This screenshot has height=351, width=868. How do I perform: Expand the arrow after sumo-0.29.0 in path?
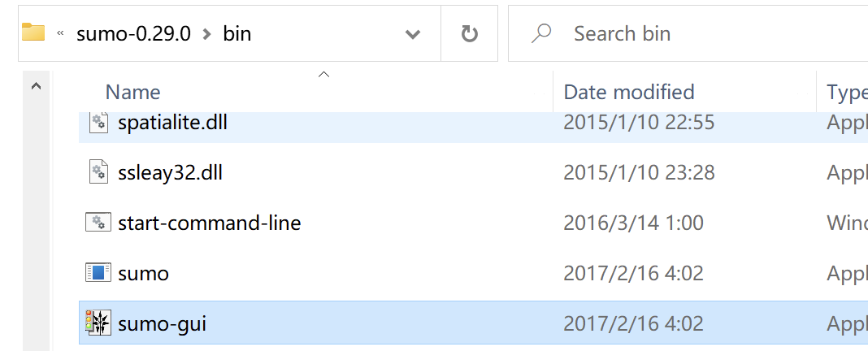206,34
